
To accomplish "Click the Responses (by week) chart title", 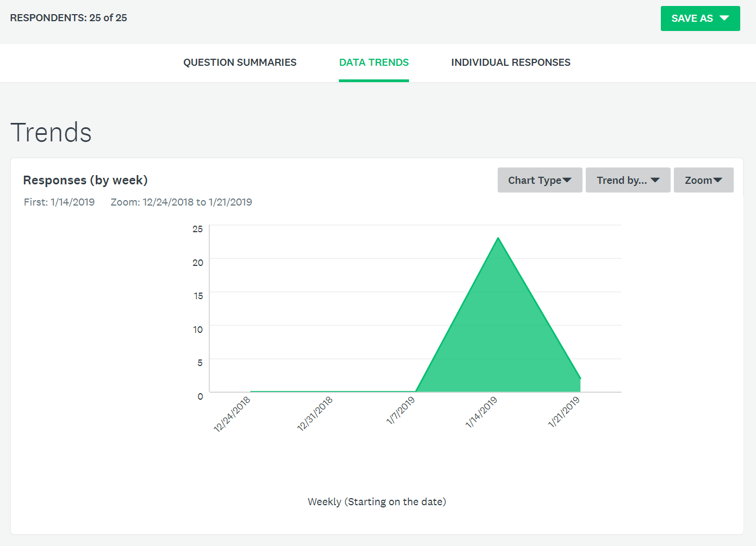I will point(85,180).
